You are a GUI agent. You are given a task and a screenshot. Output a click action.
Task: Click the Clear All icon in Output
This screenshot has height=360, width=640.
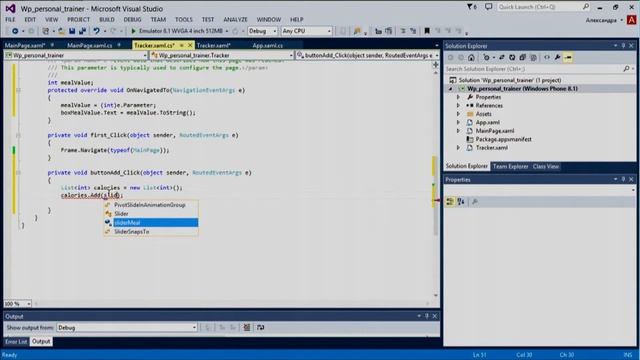point(247,327)
